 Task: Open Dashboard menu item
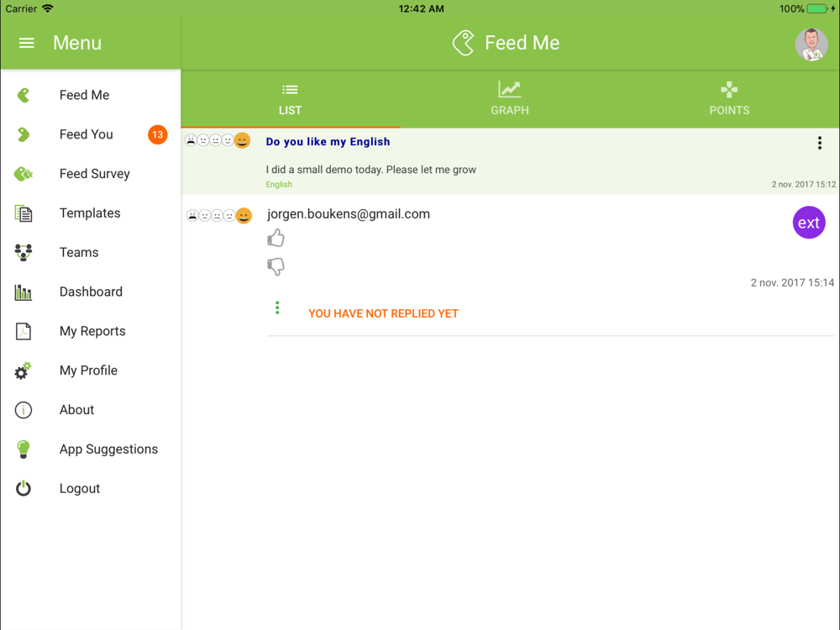[x=90, y=292]
